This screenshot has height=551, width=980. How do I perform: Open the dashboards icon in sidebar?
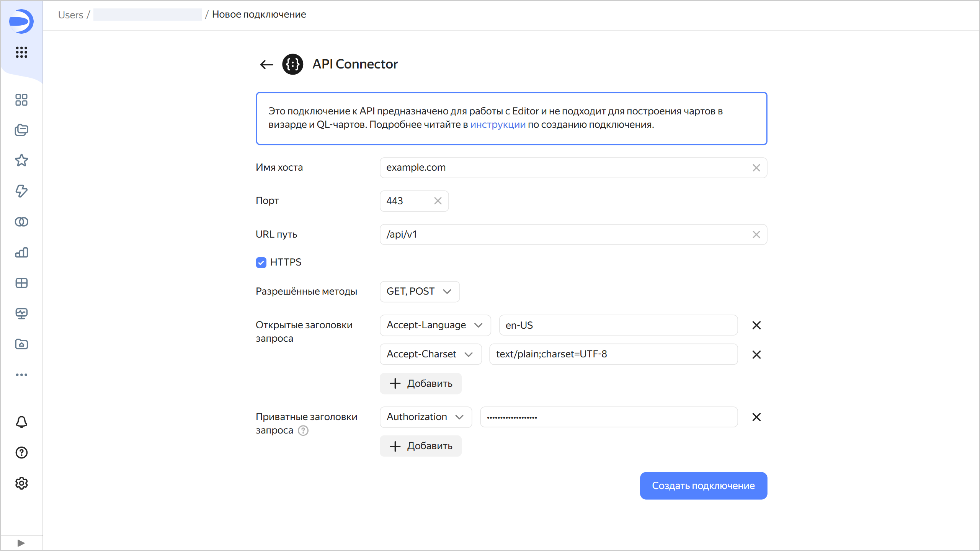click(21, 283)
